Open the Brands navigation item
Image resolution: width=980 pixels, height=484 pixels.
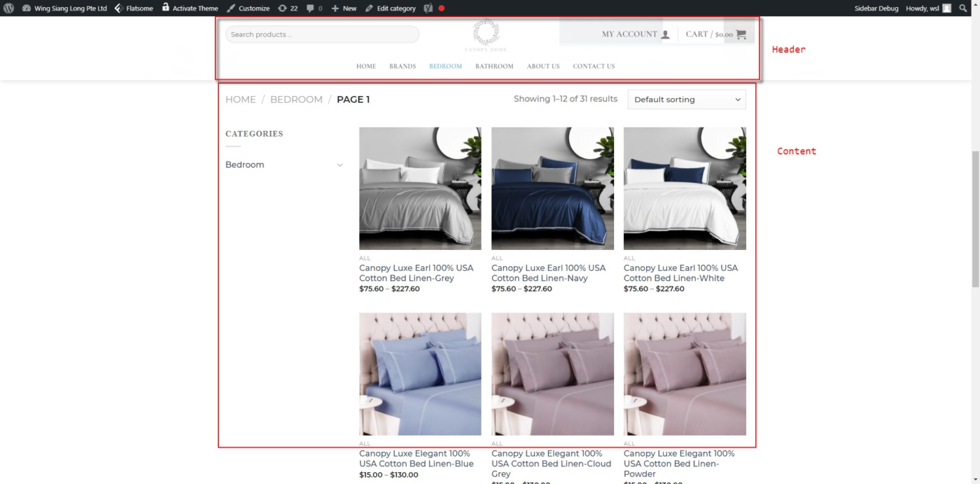(402, 67)
